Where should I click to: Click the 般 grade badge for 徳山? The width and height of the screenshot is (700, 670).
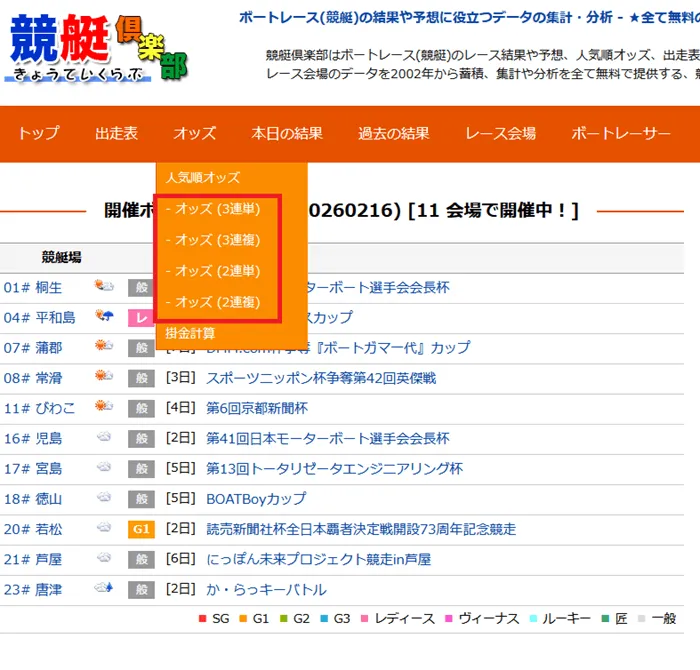[141, 499]
